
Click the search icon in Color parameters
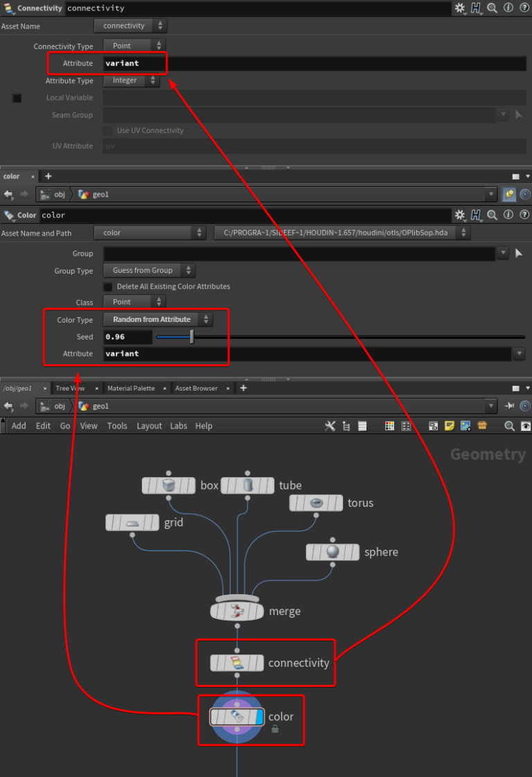point(492,215)
